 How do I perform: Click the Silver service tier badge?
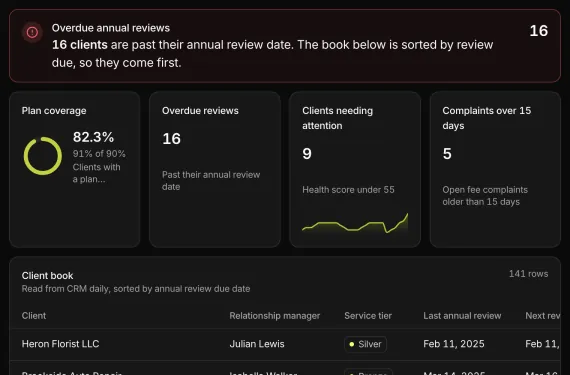365,344
